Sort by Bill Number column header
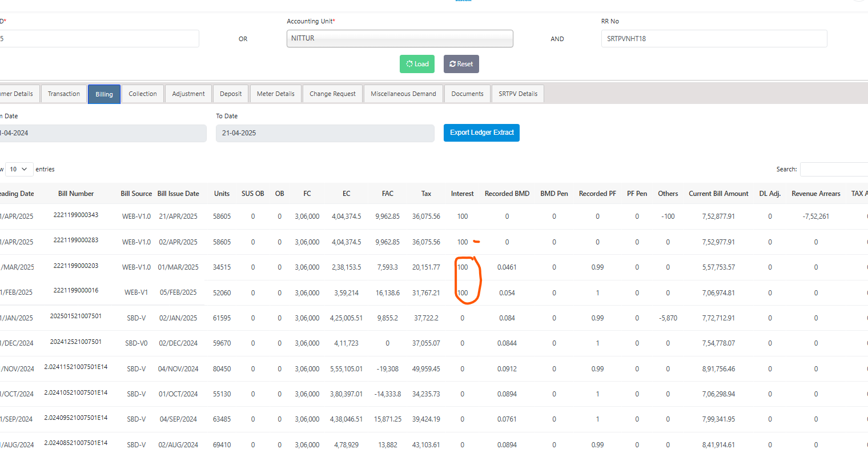 coord(76,194)
